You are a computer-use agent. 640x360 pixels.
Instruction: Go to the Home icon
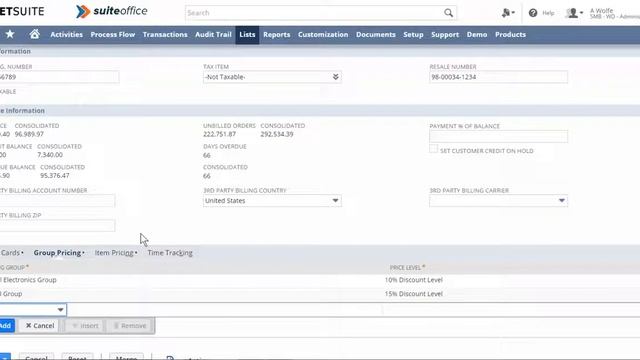click(35, 34)
